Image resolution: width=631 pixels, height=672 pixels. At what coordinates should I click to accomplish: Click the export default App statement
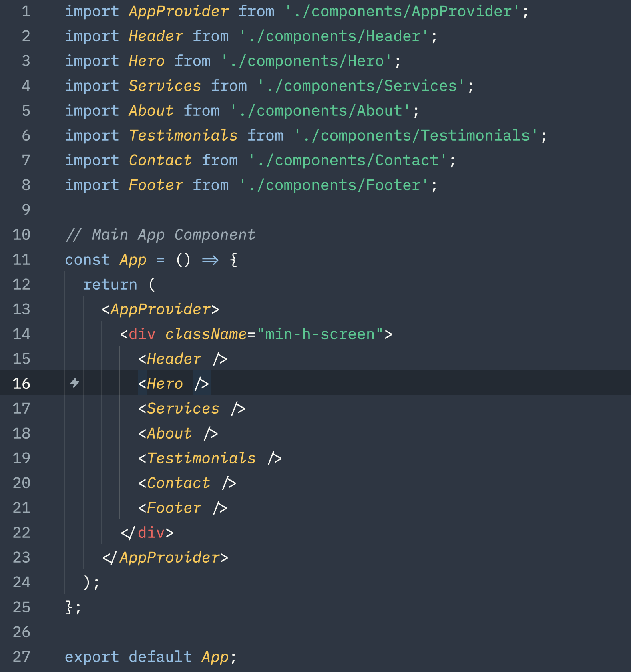tap(151, 657)
